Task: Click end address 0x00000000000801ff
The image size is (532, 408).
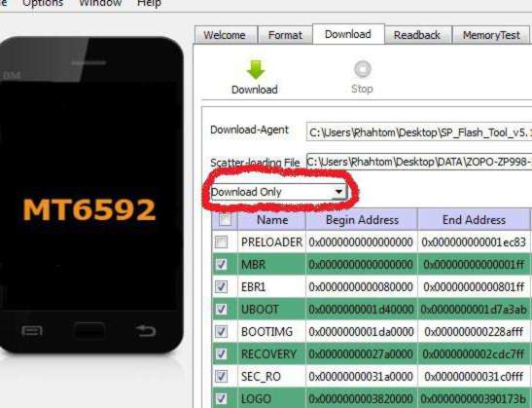Action: coord(474,286)
